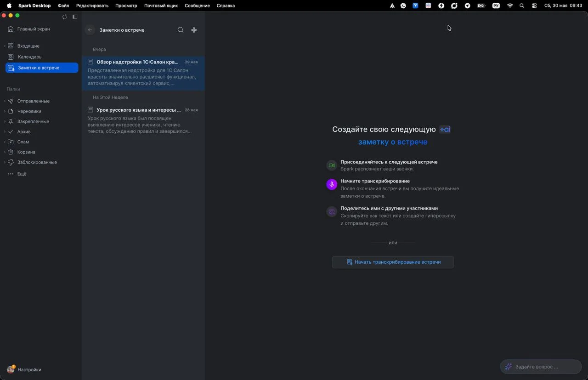Click the profile avatar beside Настройки

(x=11, y=369)
